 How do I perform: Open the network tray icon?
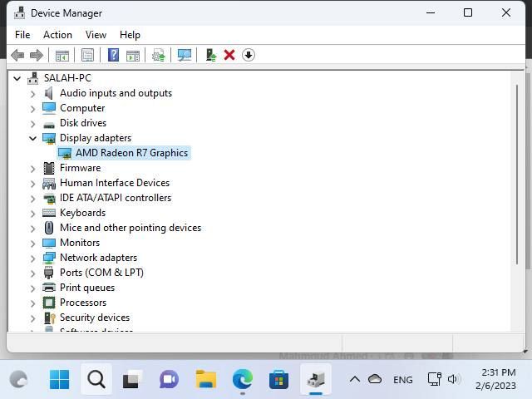click(434, 379)
